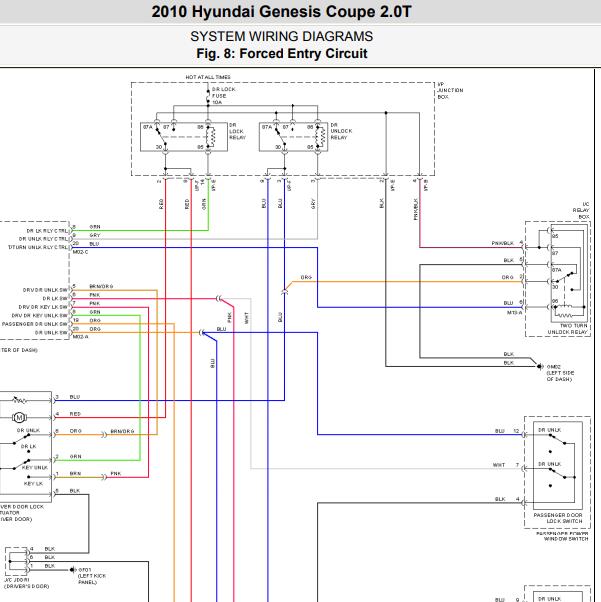Screen dimensions: 601x602
Task: Click the LEFT SIDE OF DASH ground label
Action: pyautogui.click(x=560, y=376)
